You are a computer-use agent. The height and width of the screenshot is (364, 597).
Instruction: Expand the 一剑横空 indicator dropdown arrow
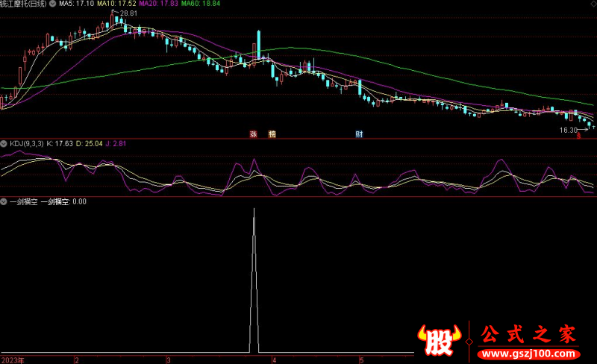pos(4,201)
